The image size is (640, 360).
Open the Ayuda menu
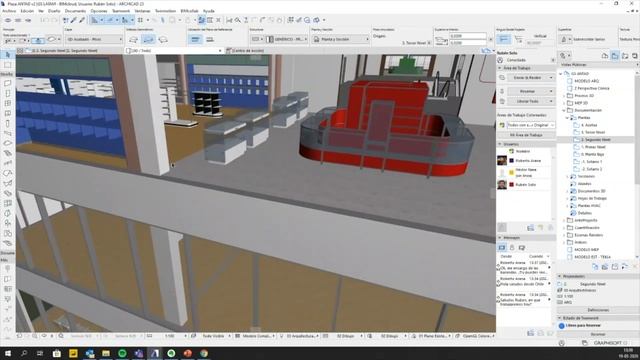pos(209,11)
